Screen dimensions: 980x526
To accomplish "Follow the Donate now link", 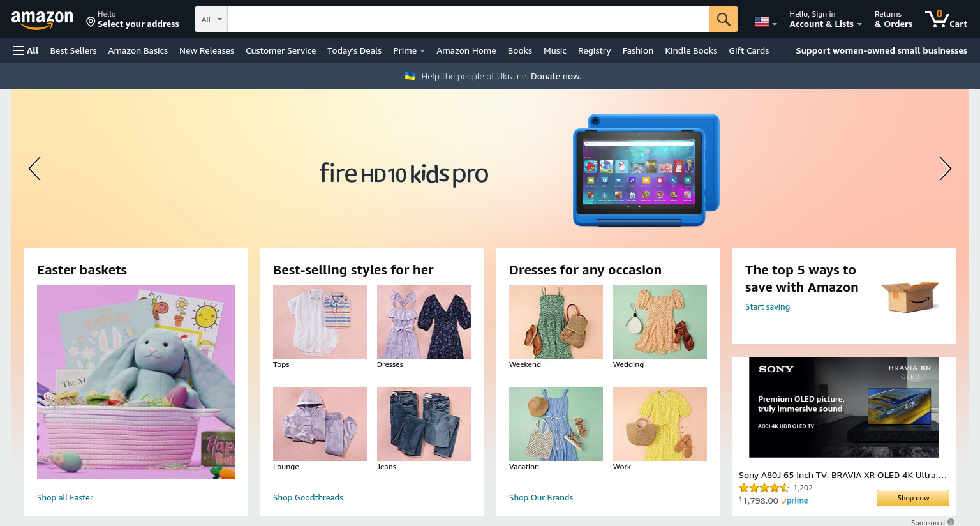I will [556, 76].
